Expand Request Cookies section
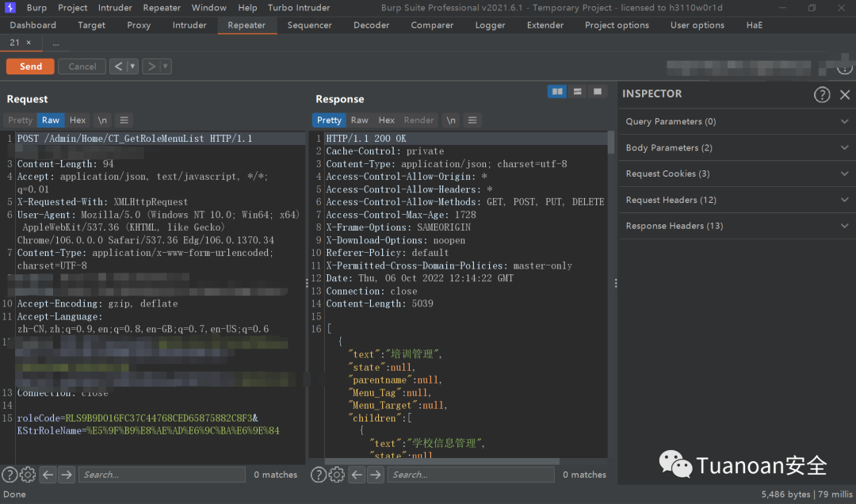 (736, 174)
